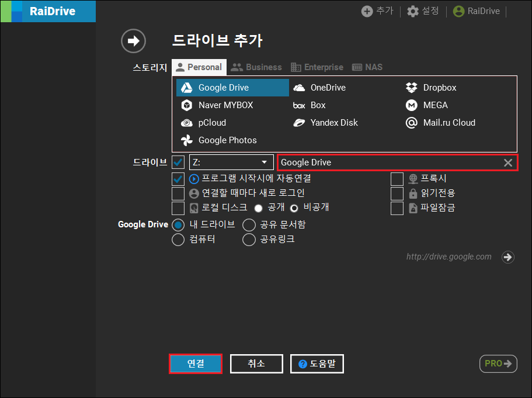532x398 pixels.
Task: Click the 파일잠금 file lock icon
Action: click(413, 208)
